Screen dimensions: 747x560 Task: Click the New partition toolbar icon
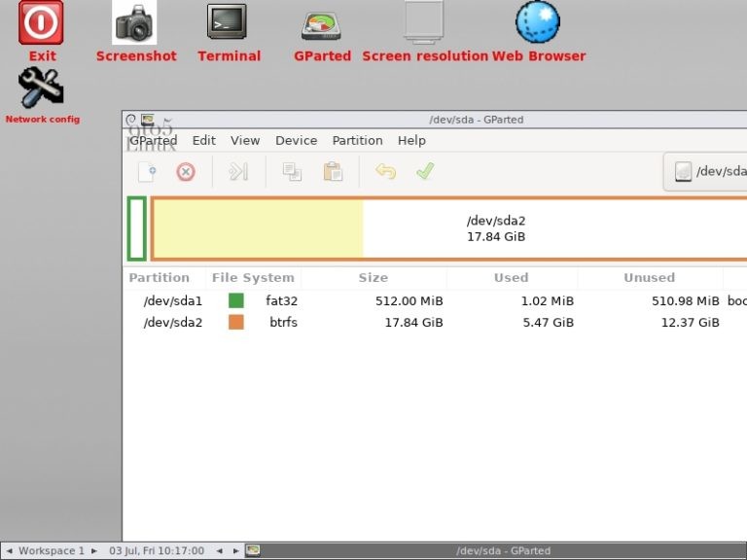147,172
